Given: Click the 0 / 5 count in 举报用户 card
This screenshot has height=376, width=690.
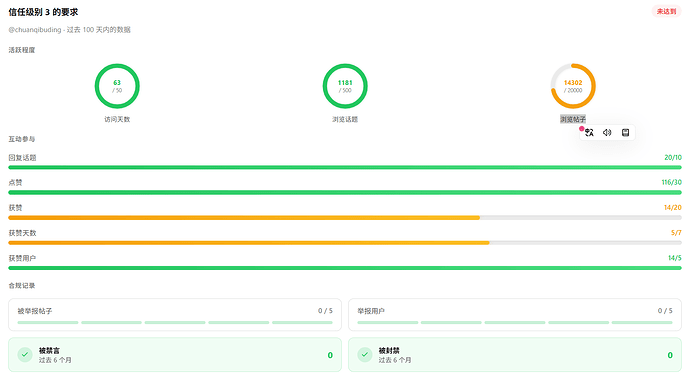Looking at the screenshot, I should pos(665,311).
